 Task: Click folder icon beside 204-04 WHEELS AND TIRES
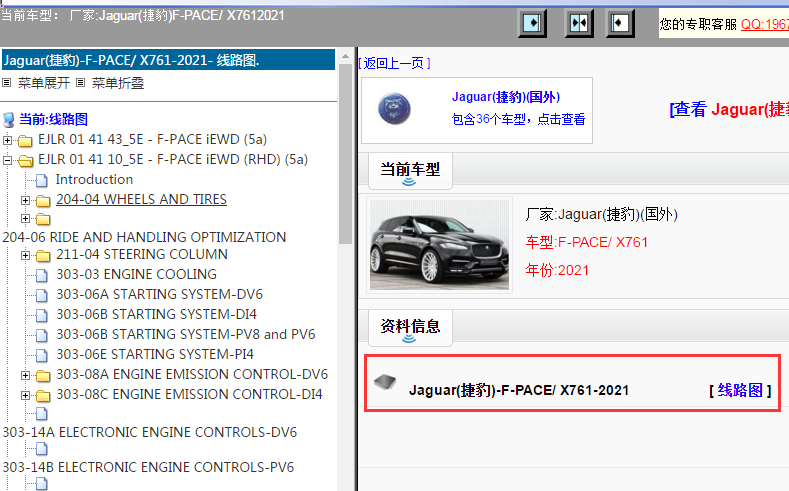43,201
